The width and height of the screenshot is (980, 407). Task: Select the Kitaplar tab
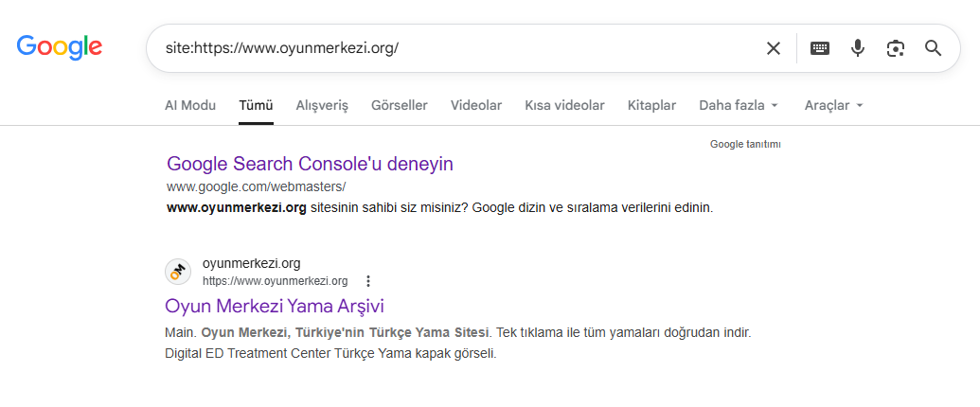tap(651, 105)
